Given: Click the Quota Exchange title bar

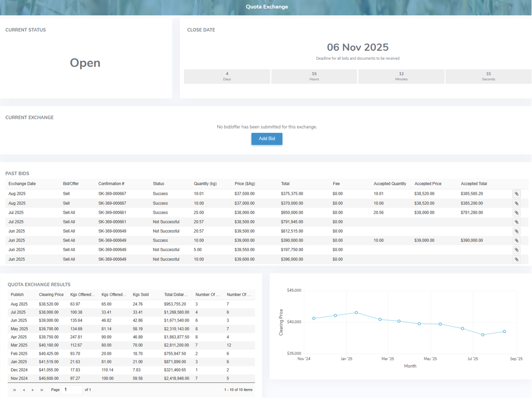Looking at the screenshot, I should pyautogui.click(x=267, y=7).
